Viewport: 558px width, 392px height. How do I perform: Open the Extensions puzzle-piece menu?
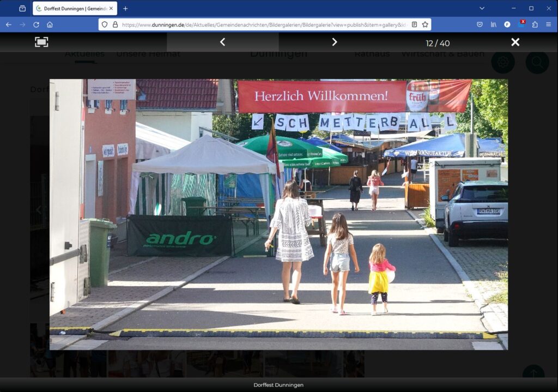pyautogui.click(x=535, y=25)
